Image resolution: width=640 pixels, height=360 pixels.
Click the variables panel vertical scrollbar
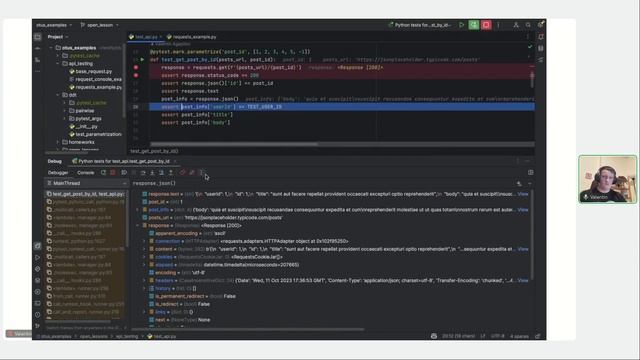(532, 235)
